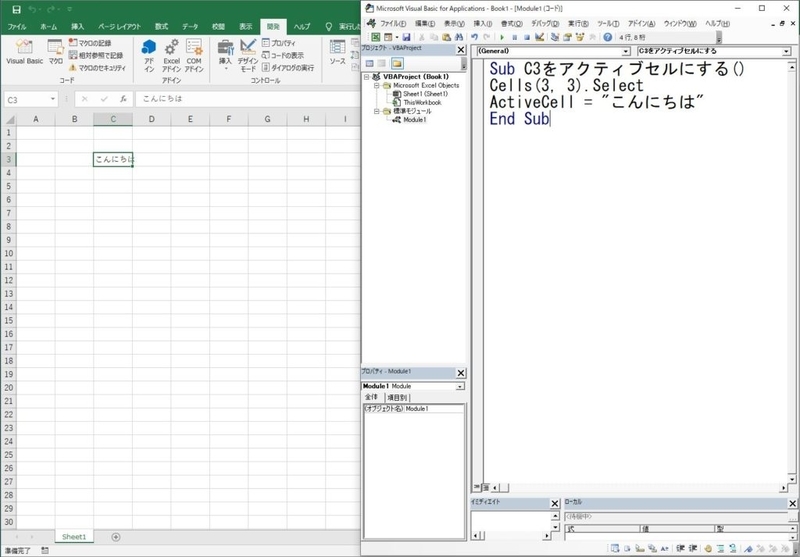Screen dimensions: 800x557
Task: Open control プロパティ in Excel ribbon
Action: tap(279, 43)
